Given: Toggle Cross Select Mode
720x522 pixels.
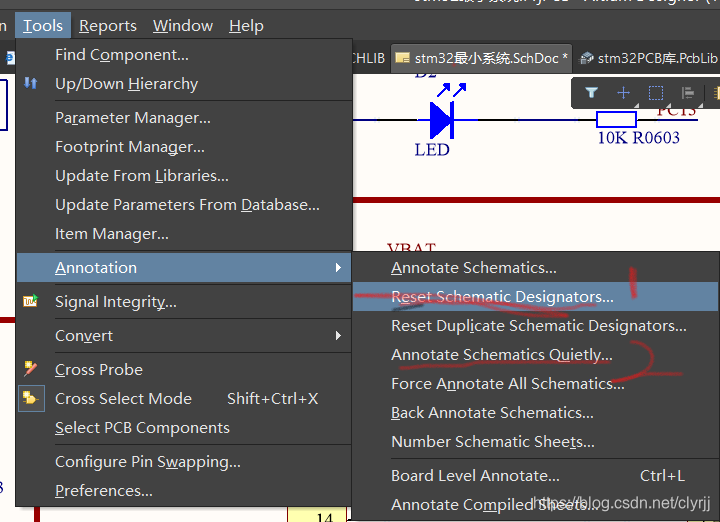Looking at the screenshot, I should [x=123, y=398].
